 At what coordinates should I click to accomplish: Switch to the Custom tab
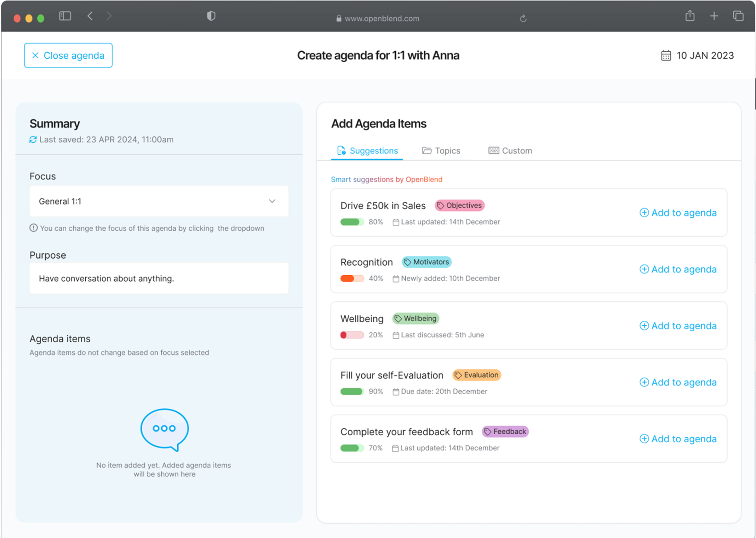(x=510, y=151)
